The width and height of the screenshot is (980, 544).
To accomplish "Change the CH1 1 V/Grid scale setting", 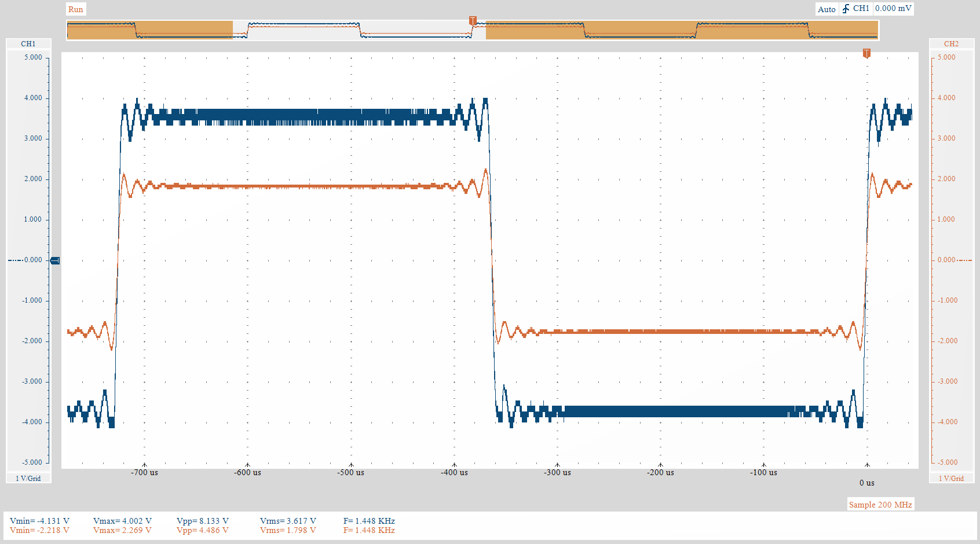I will pyautogui.click(x=28, y=478).
